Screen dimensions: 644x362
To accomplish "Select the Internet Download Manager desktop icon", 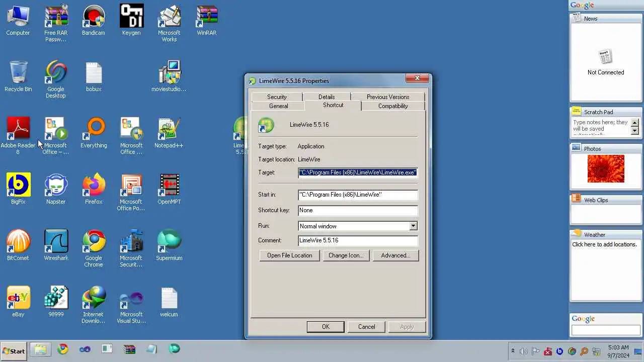I will pos(94,306).
